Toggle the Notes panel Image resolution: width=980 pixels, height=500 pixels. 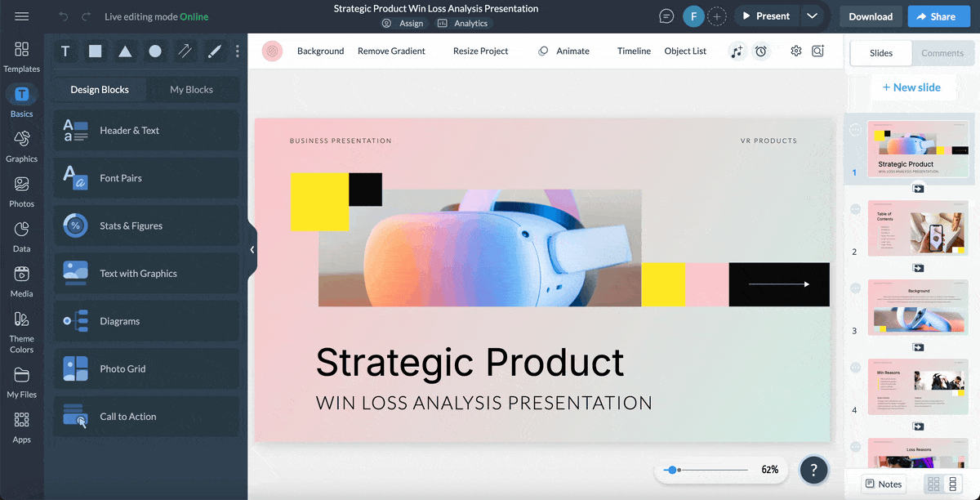[883, 484]
